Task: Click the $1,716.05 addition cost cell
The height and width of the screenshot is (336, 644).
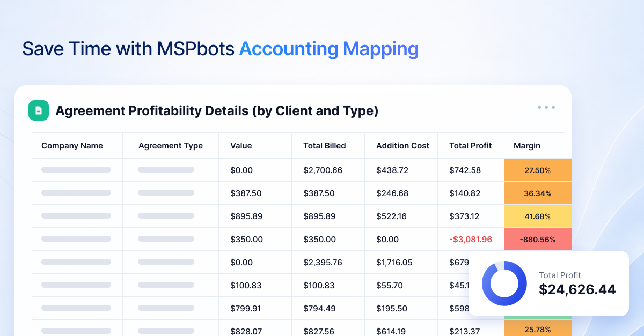Action: 394,263
